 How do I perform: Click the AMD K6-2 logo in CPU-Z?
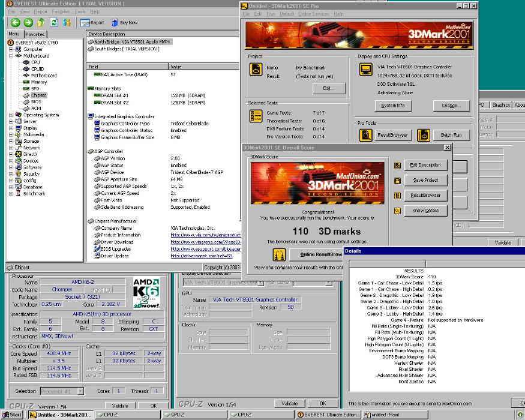click(146, 293)
